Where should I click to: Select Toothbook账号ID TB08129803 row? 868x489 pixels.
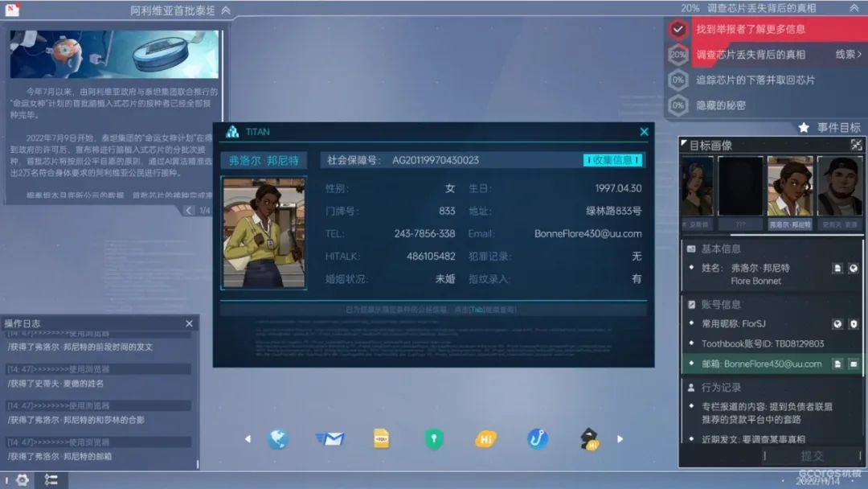(x=763, y=344)
